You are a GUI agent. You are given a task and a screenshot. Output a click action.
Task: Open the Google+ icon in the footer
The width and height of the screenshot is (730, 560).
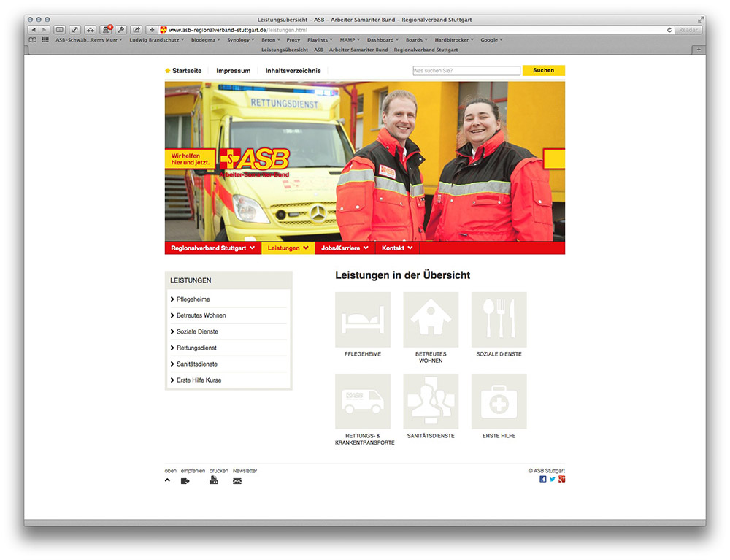(561, 479)
